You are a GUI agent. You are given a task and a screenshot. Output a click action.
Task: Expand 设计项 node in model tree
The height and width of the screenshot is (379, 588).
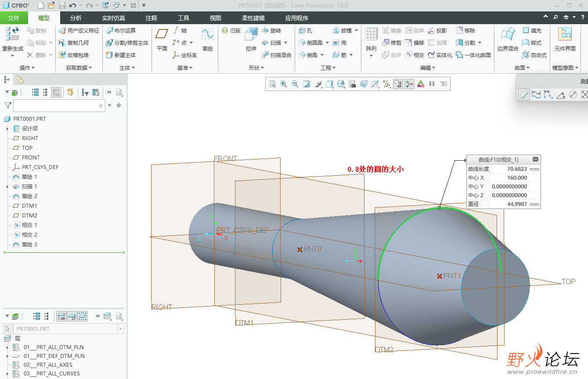pyautogui.click(x=7, y=129)
